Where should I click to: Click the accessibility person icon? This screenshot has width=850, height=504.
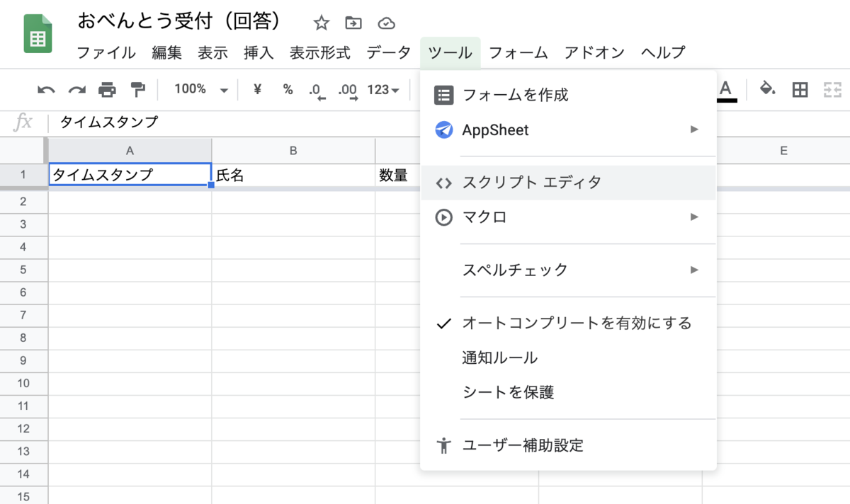tap(443, 445)
